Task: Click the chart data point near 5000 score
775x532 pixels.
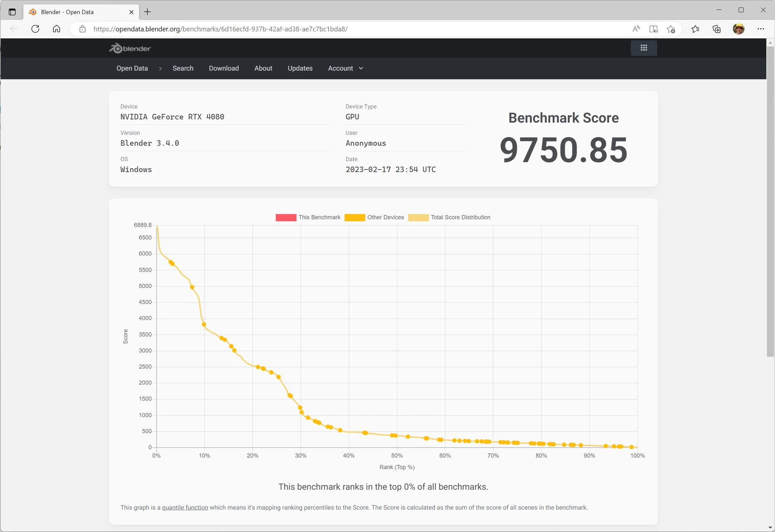Action: [192, 287]
